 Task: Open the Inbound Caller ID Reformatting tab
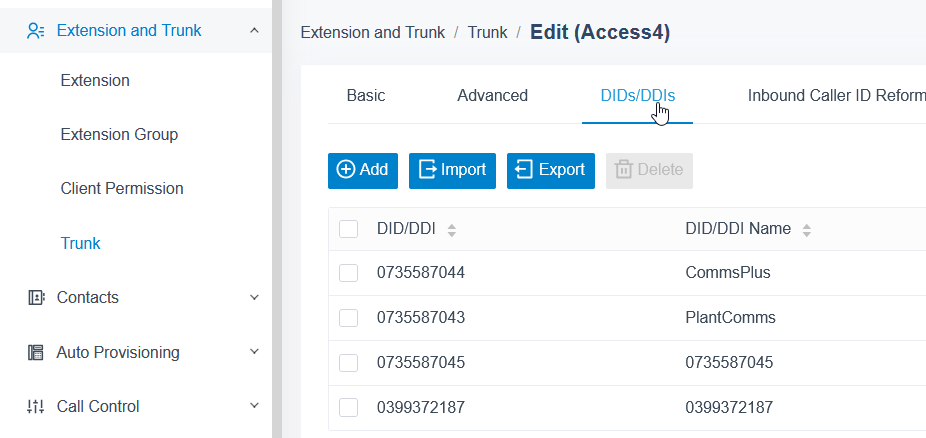click(x=836, y=96)
